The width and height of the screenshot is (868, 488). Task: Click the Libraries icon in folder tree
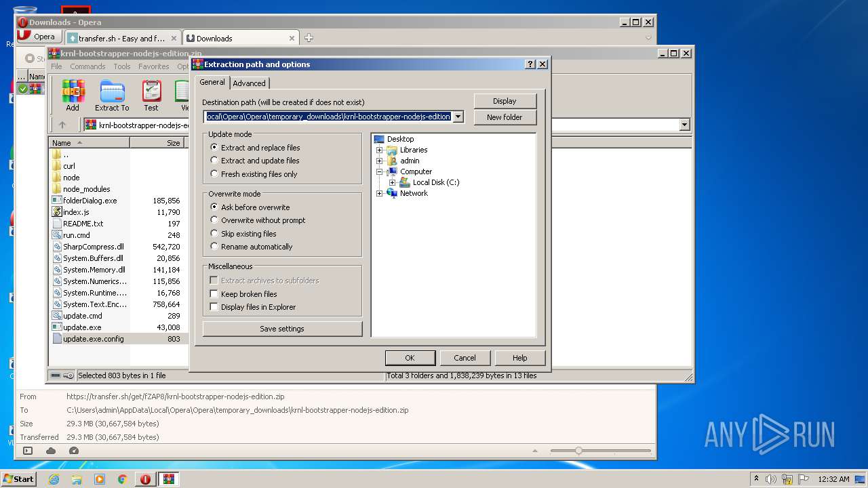(392, 150)
